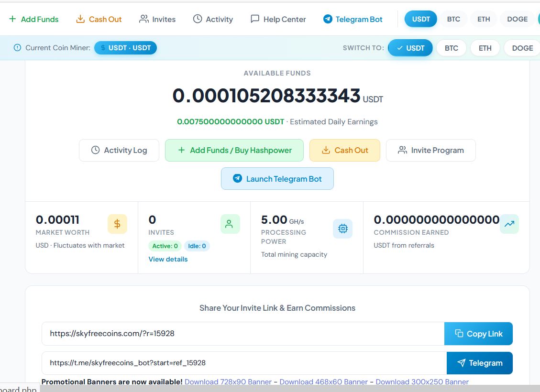Click the skyfreecoins.com invite link field
Screen dimensions: 540x392
click(242, 334)
